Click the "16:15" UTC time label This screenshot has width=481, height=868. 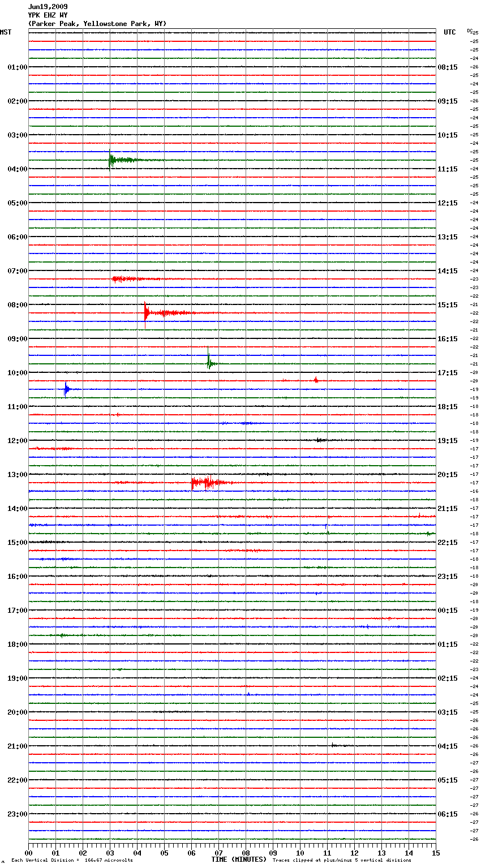[448, 339]
